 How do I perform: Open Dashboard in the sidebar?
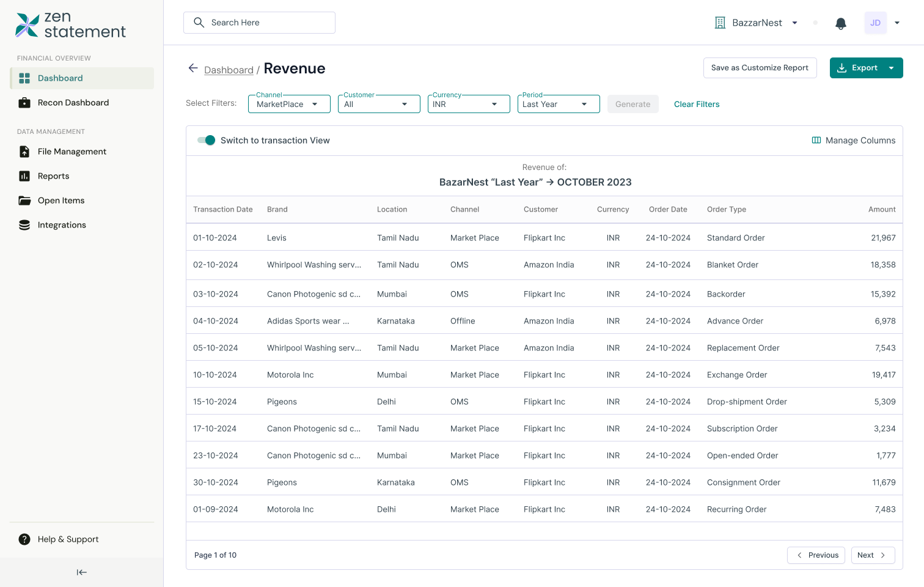click(82, 78)
